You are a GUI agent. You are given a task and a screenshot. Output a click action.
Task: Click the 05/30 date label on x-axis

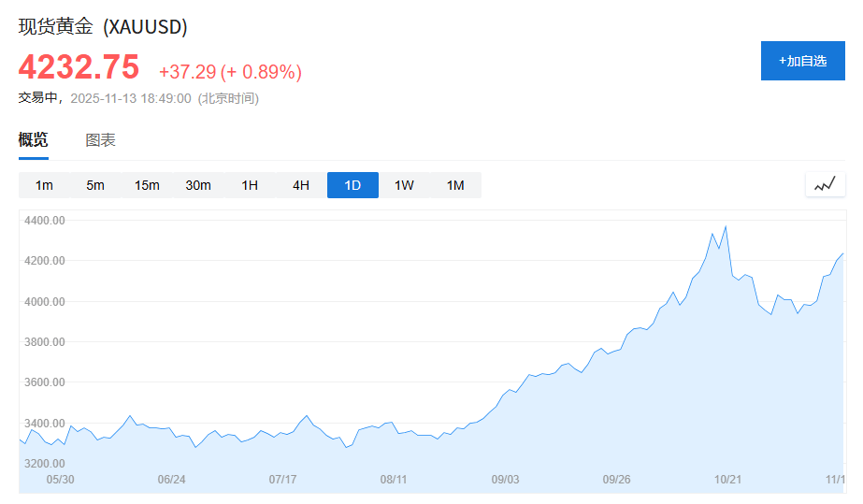click(60, 480)
